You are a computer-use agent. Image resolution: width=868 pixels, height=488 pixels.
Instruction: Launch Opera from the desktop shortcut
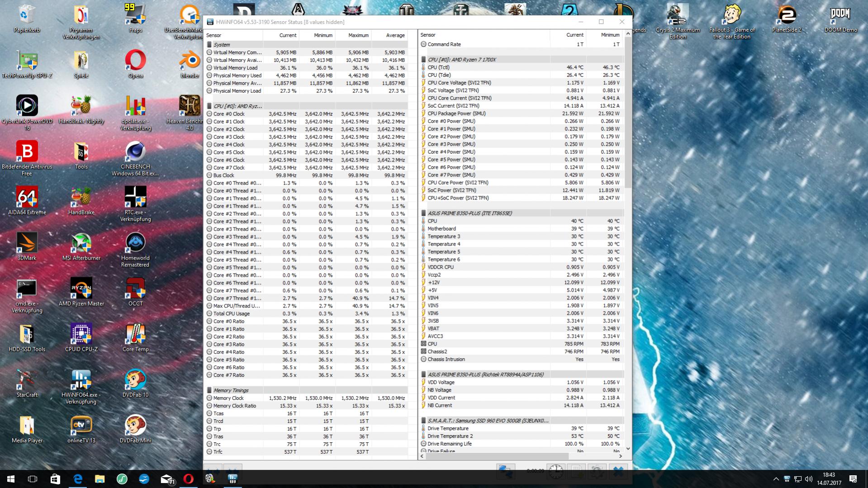pos(135,65)
